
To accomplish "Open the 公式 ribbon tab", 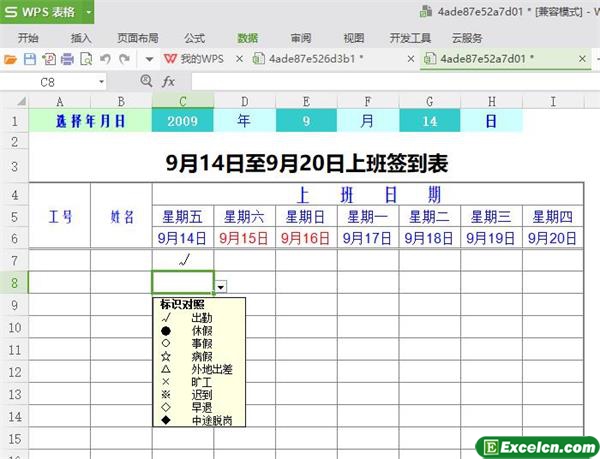I will point(194,38).
